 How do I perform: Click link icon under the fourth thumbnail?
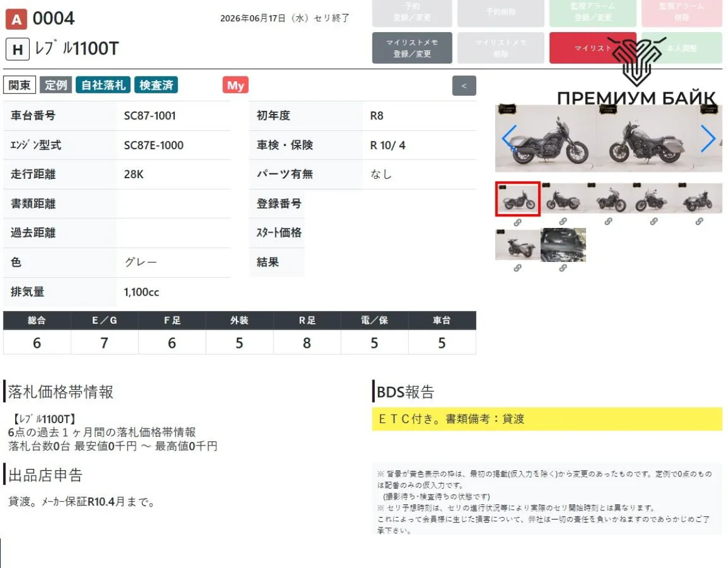coord(654,222)
